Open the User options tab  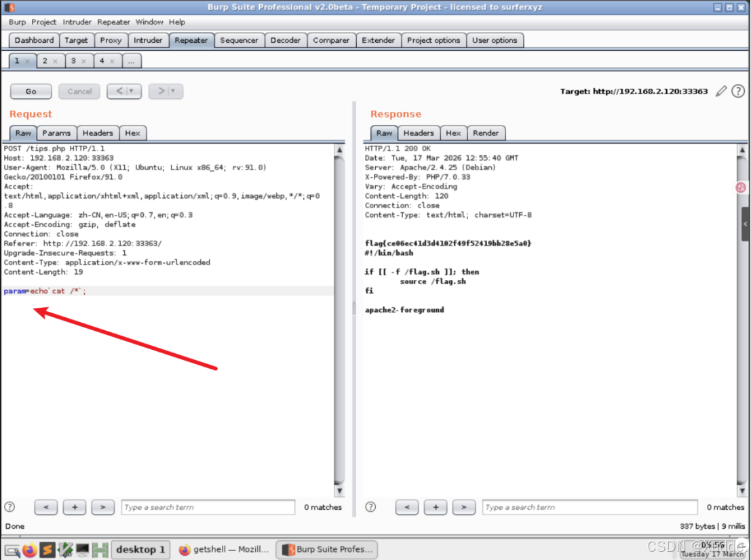pyautogui.click(x=495, y=40)
